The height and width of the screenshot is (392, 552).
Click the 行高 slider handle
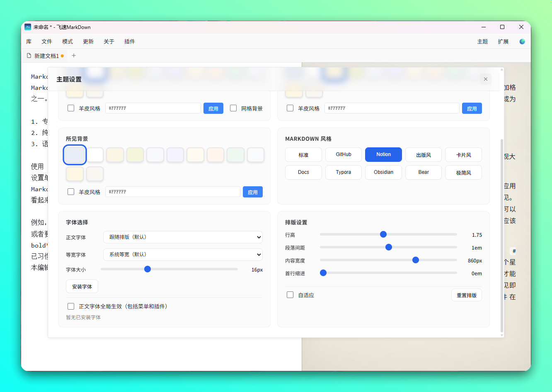(x=383, y=234)
